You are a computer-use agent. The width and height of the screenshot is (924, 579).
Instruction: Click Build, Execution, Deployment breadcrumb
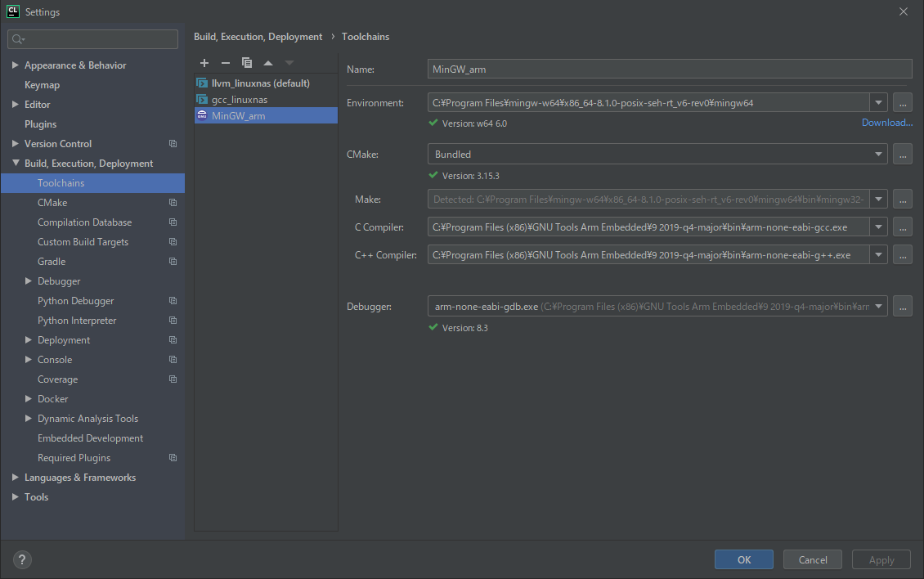coord(258,37)
